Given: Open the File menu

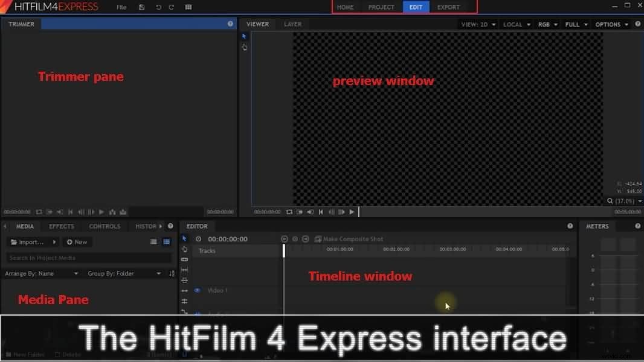Looking at the screenshot, I should click(121, 7).
